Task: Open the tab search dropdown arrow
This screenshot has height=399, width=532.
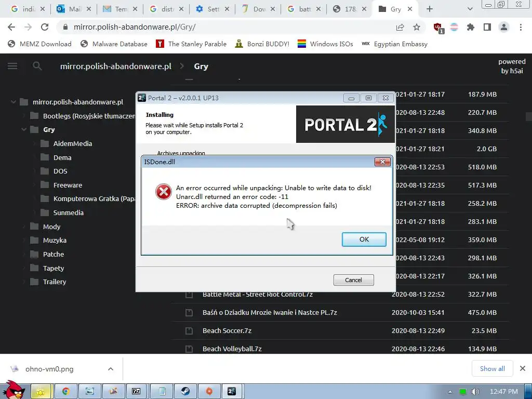Action: coord(470,9)
